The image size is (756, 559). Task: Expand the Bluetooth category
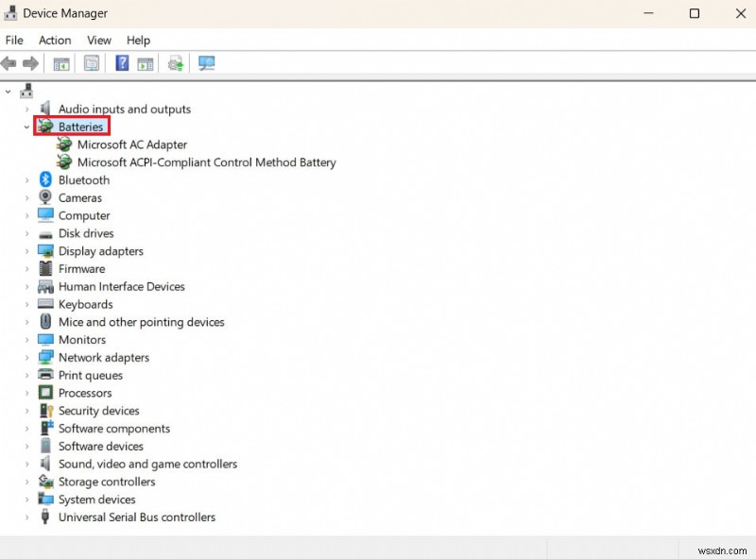[26, 179]
